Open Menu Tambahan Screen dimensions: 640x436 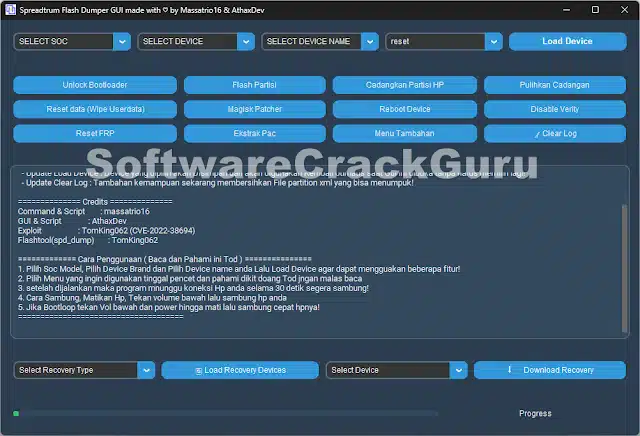pos(404,133)
